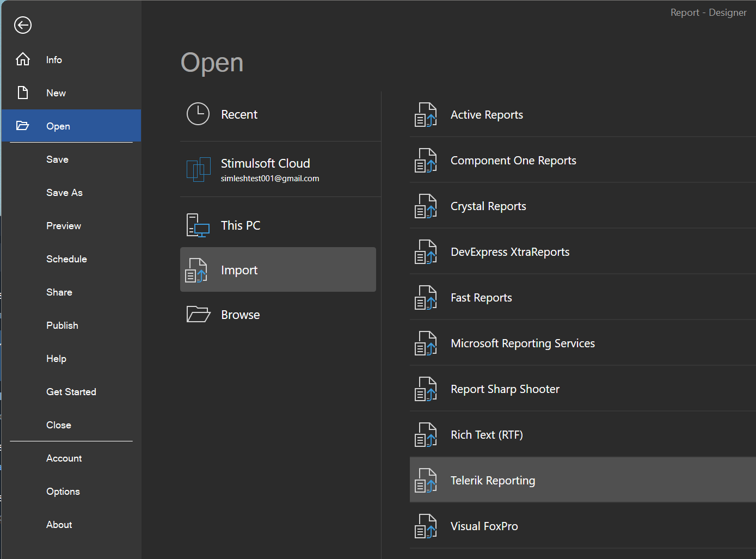This screenshot has width=756, height=559.
Task: Click the Crystal Reports import icon
Action: click(x=426, y=206)
